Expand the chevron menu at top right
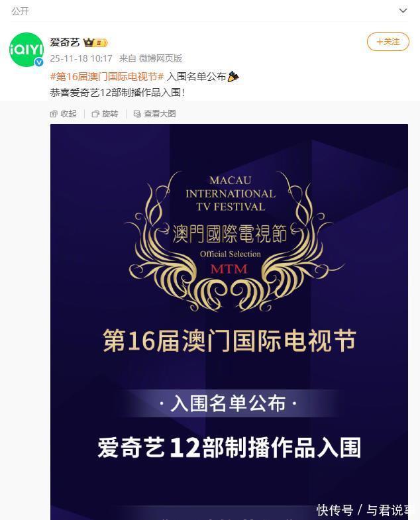The height and width of the screenshot is (520, 420). click(403, 11)
